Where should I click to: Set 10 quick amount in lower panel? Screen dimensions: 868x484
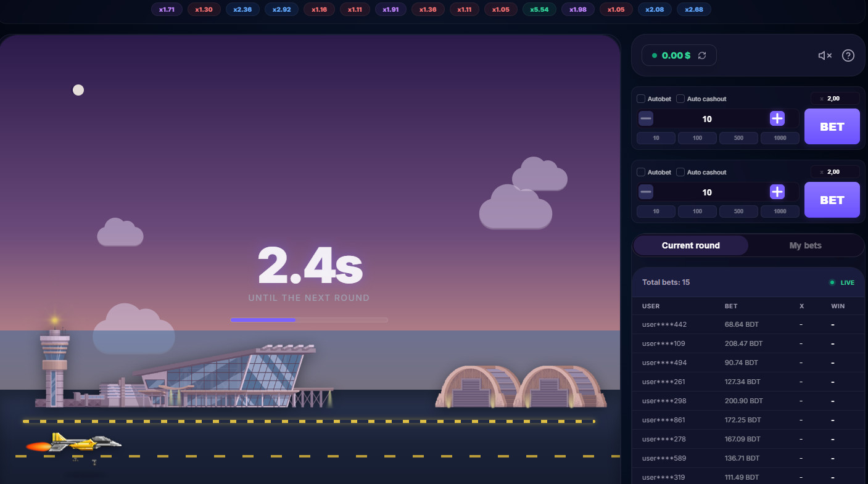click(656, 211)
